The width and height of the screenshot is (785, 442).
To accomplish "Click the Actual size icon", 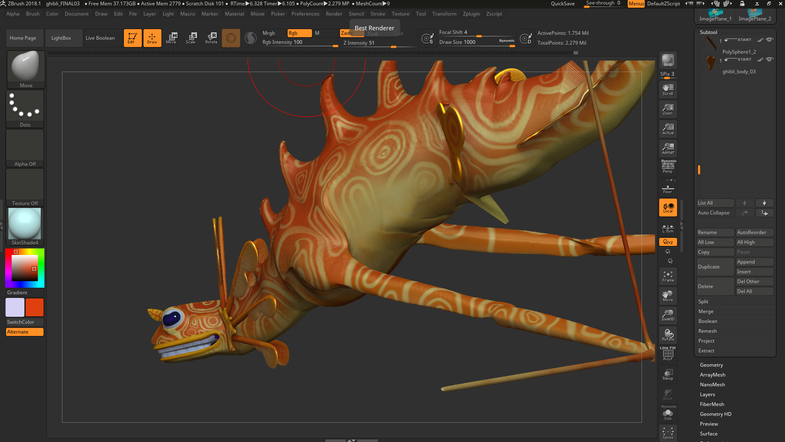I will coord(668,128).
